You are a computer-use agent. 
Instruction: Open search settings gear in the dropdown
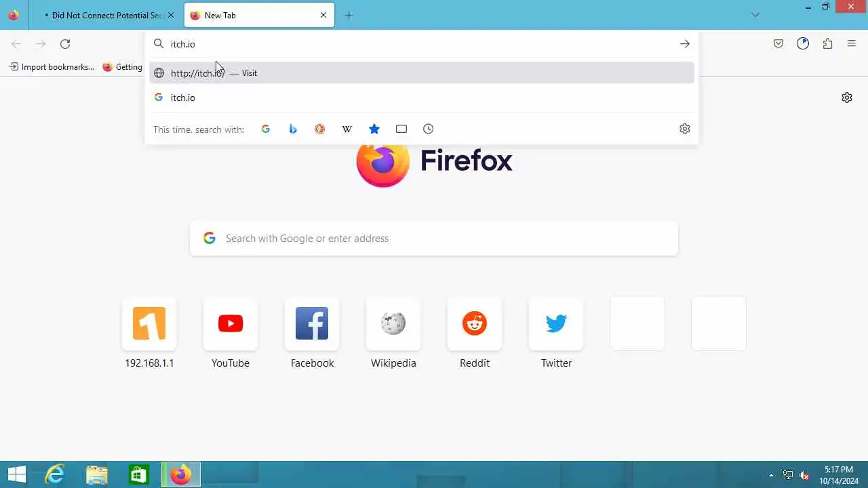[685, 129]
